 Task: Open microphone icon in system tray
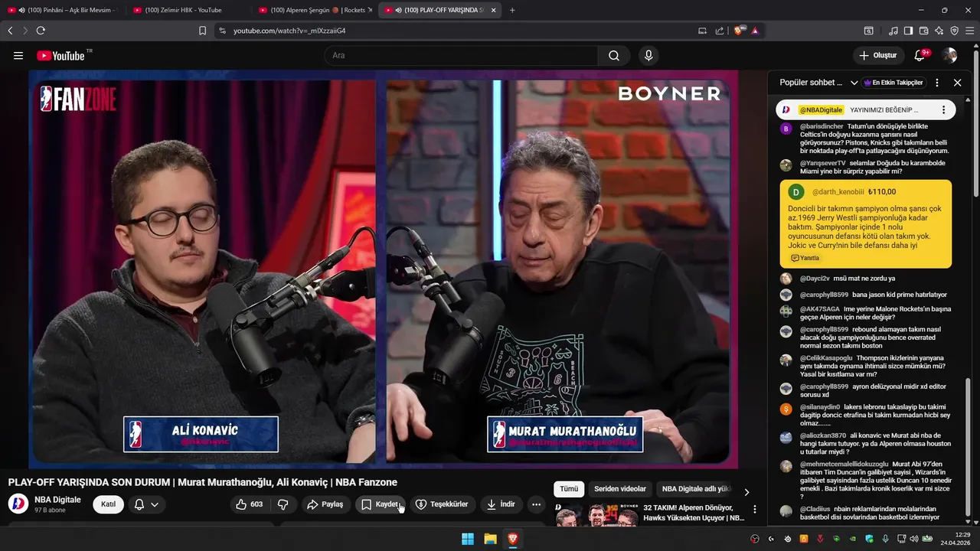(x=885, y=539)
